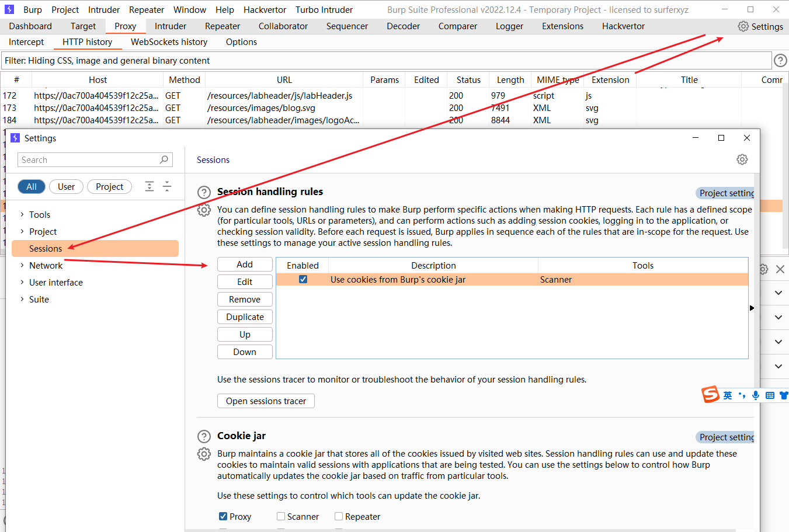The width and height of the screenshot is (789, 532).
Task: Click the Inspector gear icon in the main window
Action: (x=763, y=269)
